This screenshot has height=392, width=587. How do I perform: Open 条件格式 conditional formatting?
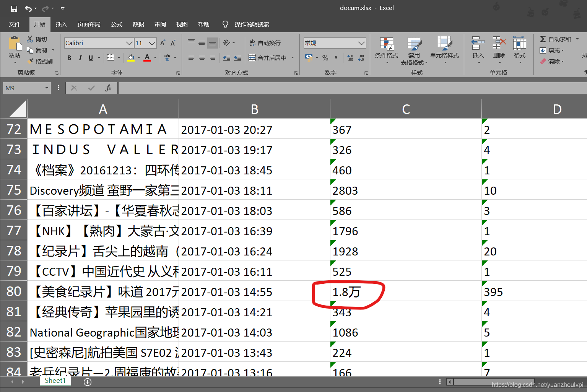tap(387, 50)
